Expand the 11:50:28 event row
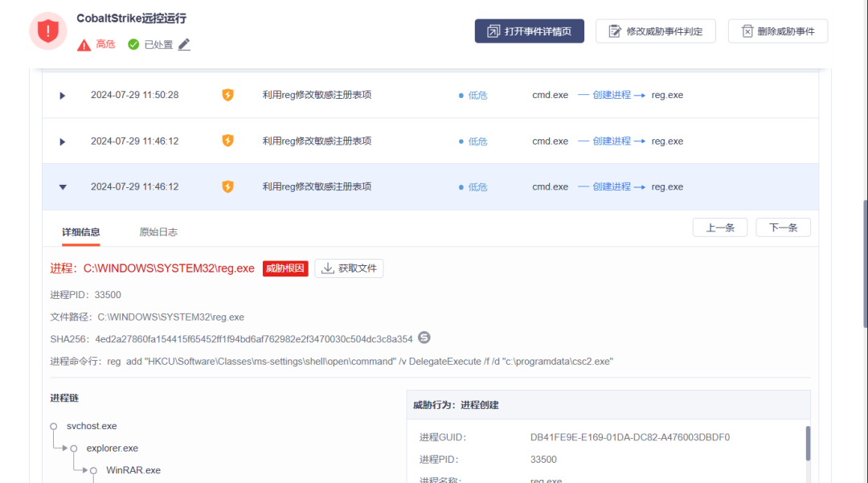 click(63, 95)
